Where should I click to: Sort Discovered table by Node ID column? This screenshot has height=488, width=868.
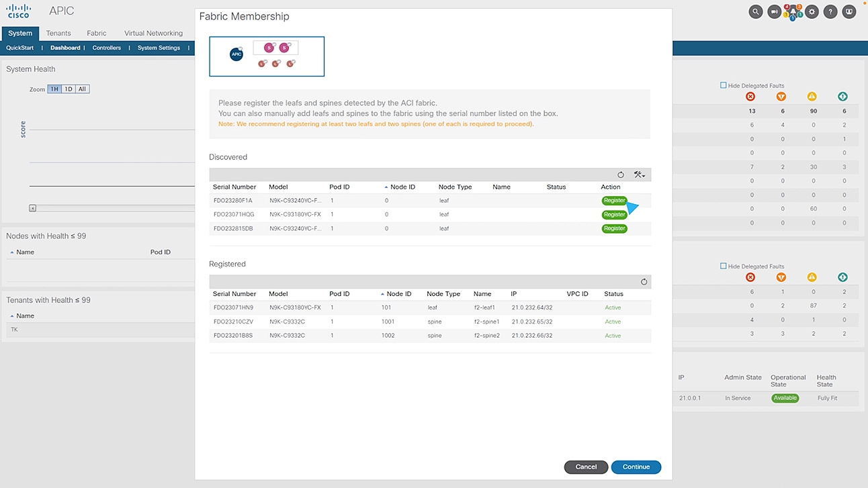pyautogui.click(x=402, y=187)
